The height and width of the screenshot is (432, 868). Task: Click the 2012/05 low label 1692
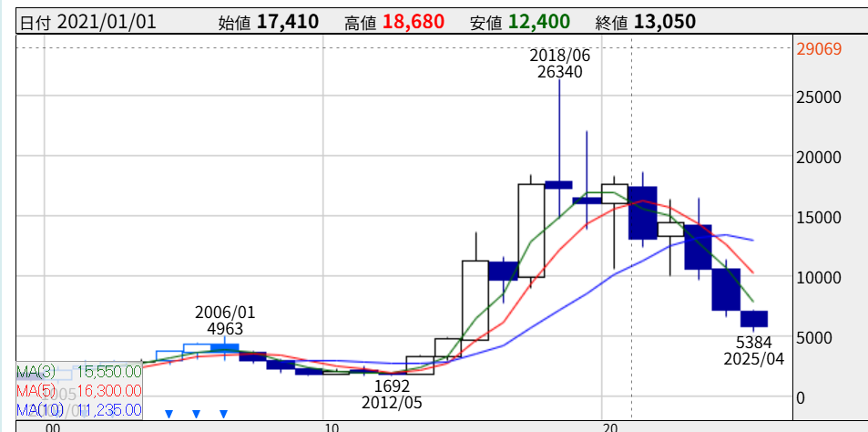click(392, 386)
